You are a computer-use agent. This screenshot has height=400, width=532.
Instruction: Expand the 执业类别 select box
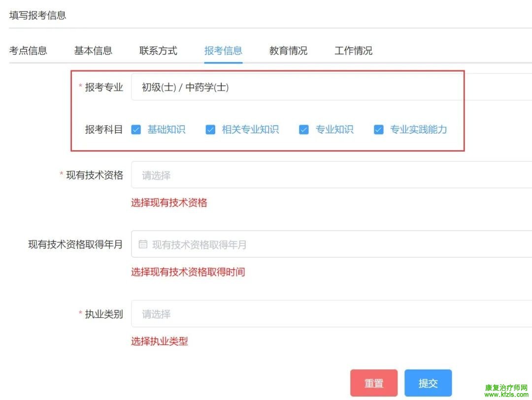[x=330, y=314]
